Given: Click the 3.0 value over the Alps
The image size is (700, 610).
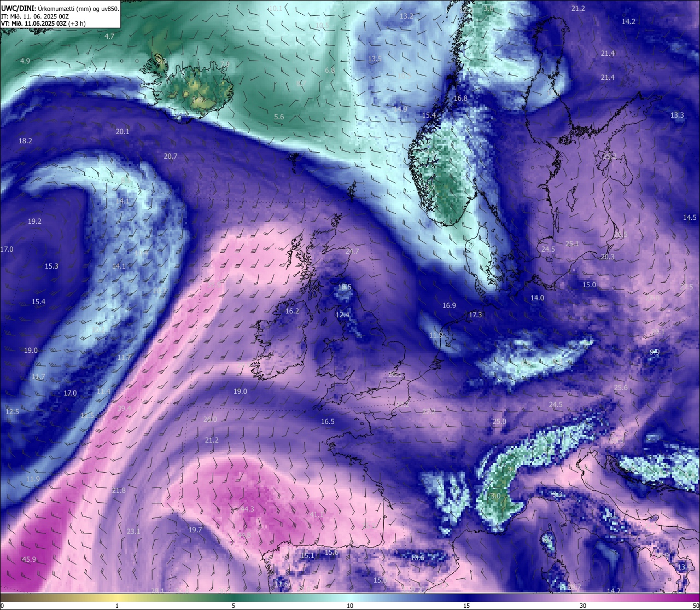Looking at the screenshot, I should (495, 496).
